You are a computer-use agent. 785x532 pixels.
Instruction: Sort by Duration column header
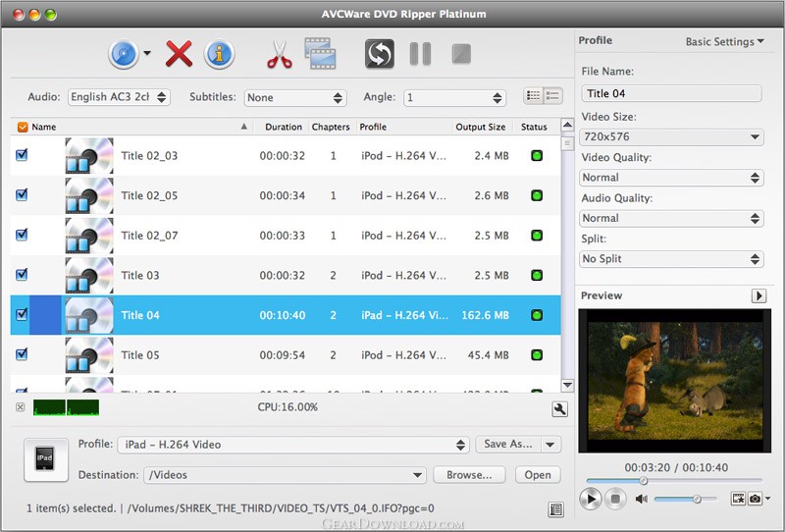(x=284, y=128)
